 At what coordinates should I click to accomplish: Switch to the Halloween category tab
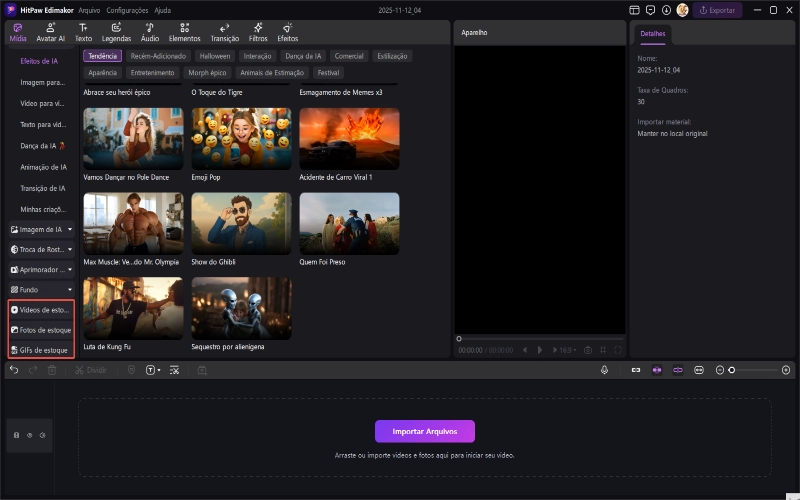(213, 56)
